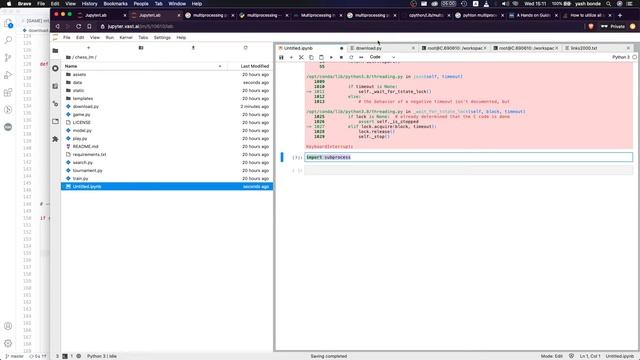This screenshot has width=640, height=360.
Task: Open VS Code Search icon
Action: click(x=8, y=40)
